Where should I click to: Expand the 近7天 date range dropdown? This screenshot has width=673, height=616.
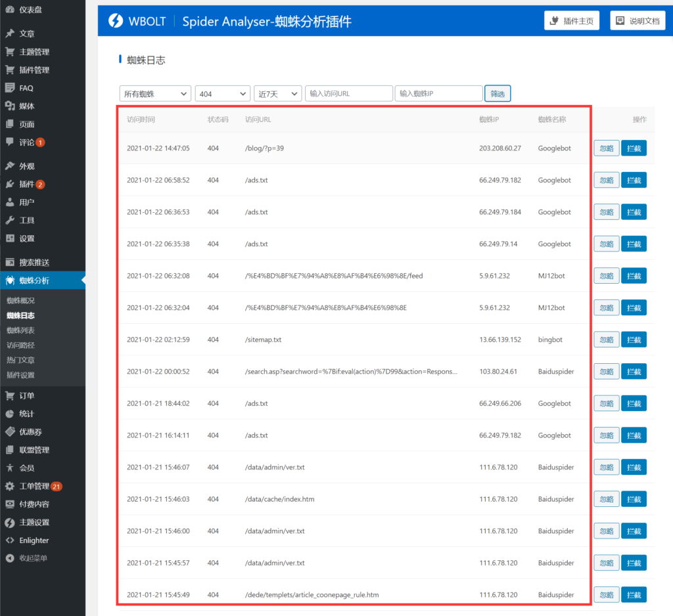277,94
